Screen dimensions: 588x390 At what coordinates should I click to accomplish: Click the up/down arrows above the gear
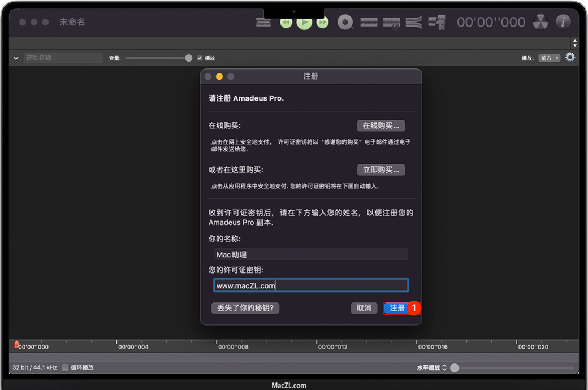click(575, 43)
